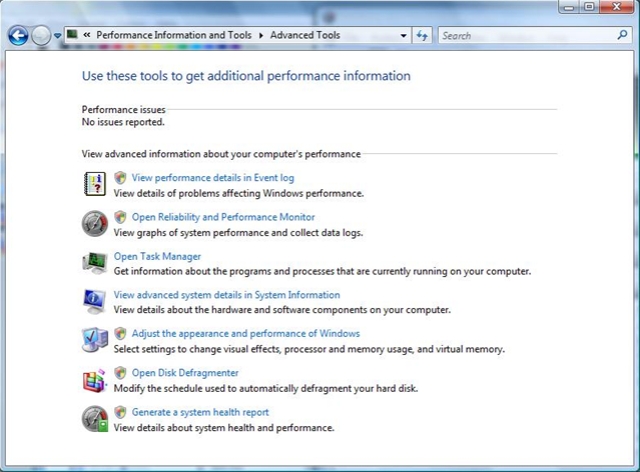This screenshot has width=640, height=472.
Task: Click 'View details about the hardware and software' text
Action: point(282,309)
